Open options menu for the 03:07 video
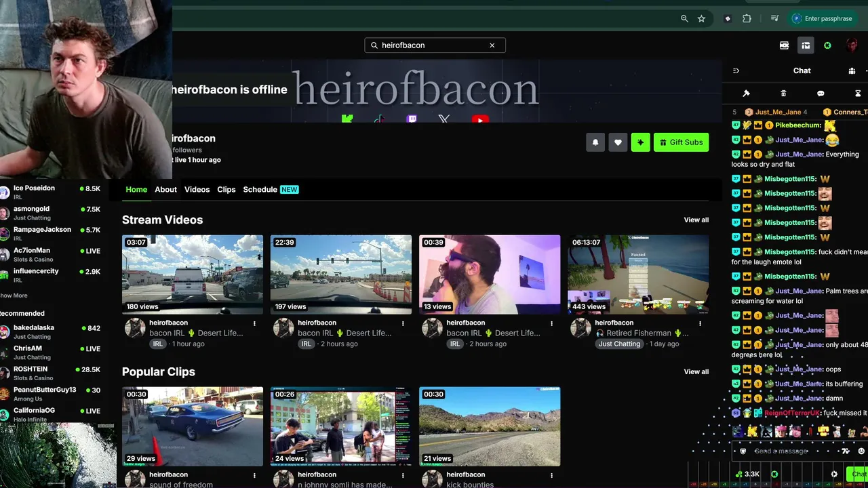The image size is (868, 488). (255, 323)
